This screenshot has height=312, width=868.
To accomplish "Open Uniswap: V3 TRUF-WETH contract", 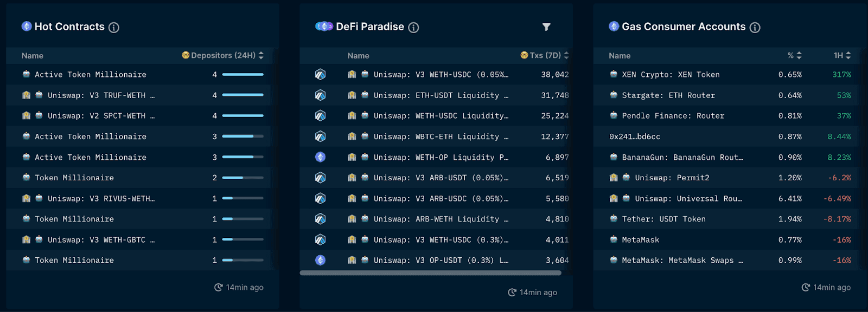I will tap(101, 95).
